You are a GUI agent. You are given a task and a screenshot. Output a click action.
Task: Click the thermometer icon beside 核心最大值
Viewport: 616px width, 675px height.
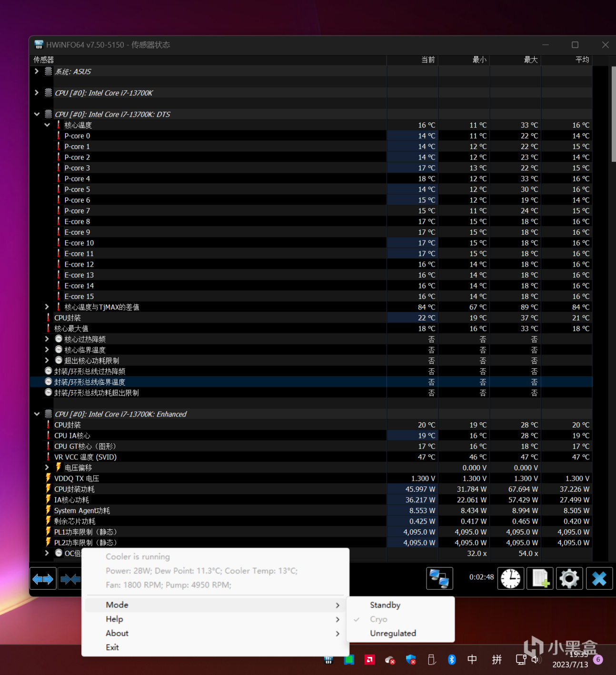click(48, 328)
